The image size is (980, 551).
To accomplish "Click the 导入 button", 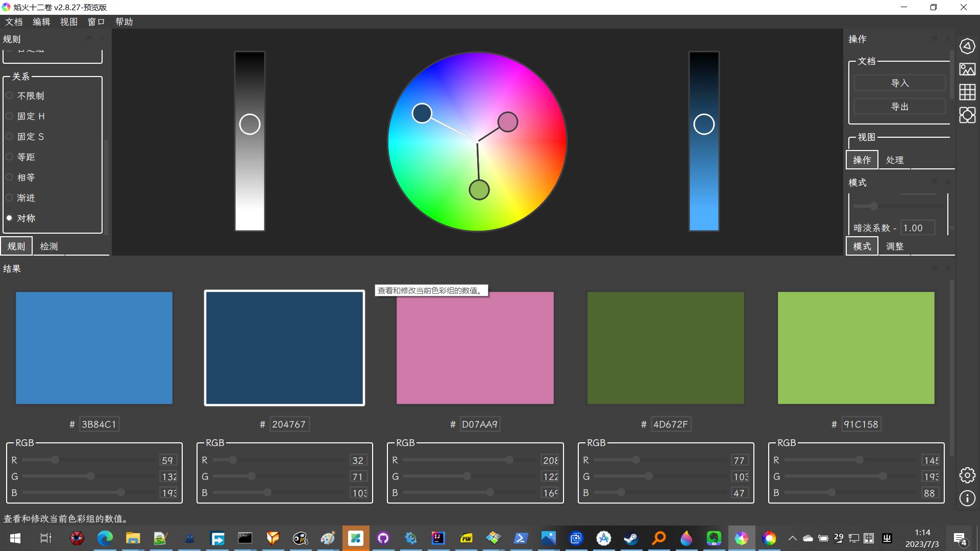I will click(899, 83).
